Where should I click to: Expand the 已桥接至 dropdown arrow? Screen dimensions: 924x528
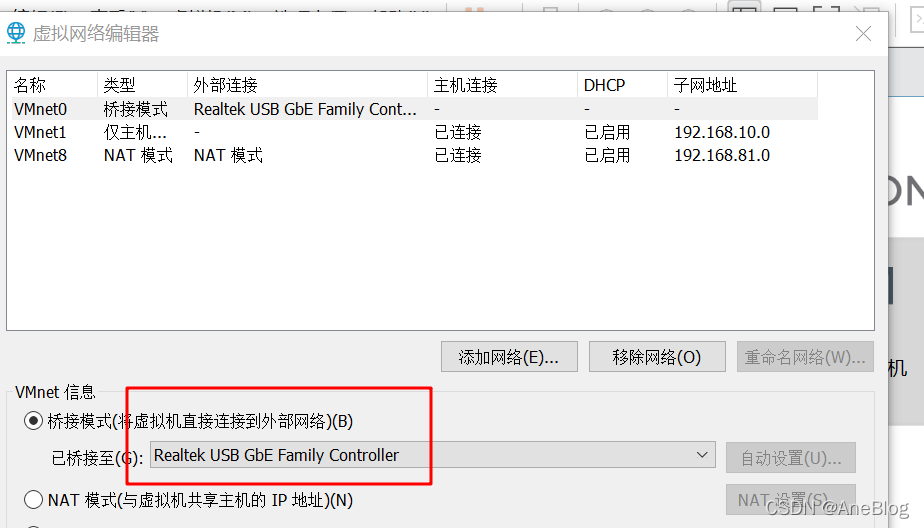pyautogui.click(x=702, y=455)
